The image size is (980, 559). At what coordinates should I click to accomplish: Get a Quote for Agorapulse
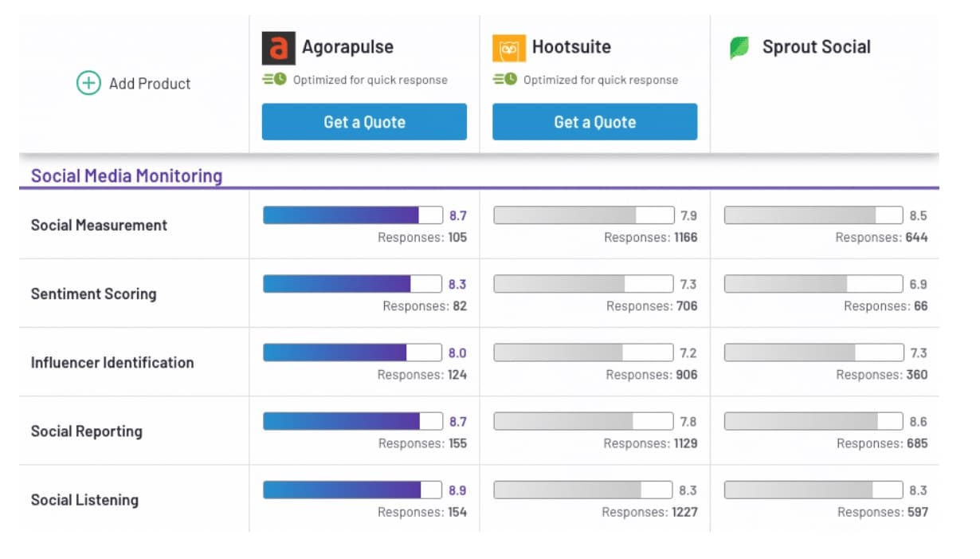[364, 122]
